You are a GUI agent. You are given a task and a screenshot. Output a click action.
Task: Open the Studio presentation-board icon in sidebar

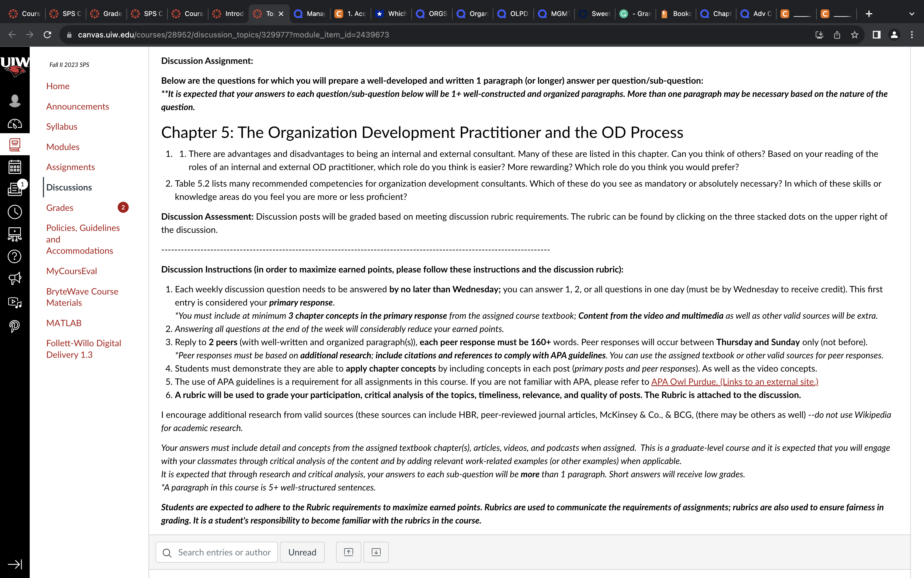tap(15, 234)
